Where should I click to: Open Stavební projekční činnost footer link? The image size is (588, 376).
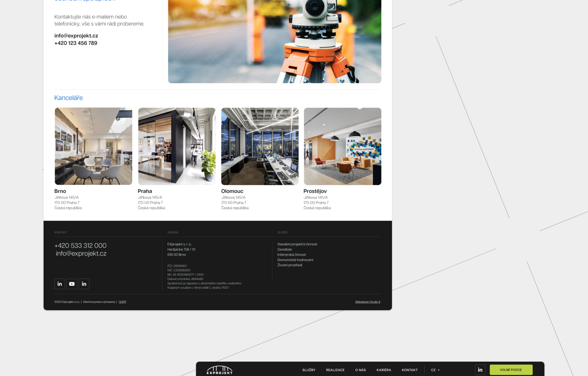297,244
